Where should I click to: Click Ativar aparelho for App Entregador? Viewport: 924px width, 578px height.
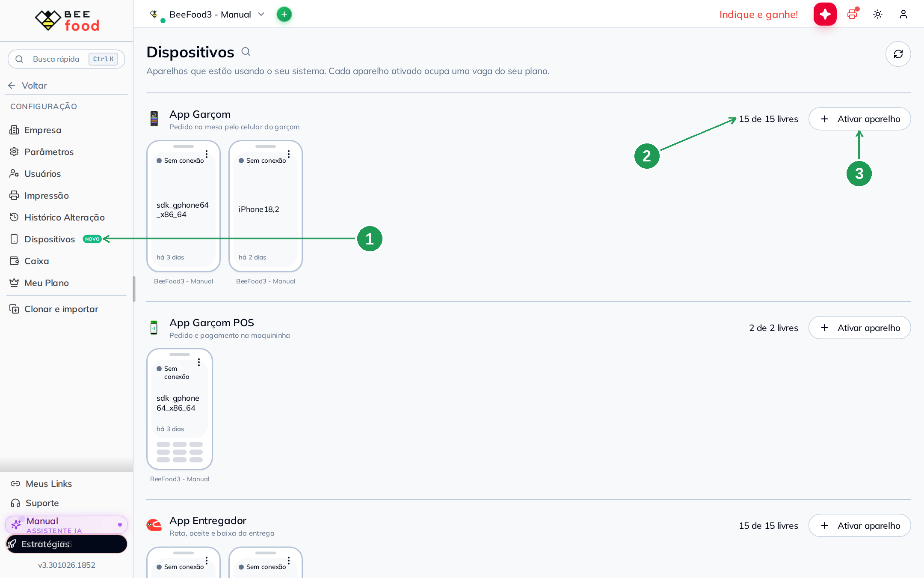(859, 525)
